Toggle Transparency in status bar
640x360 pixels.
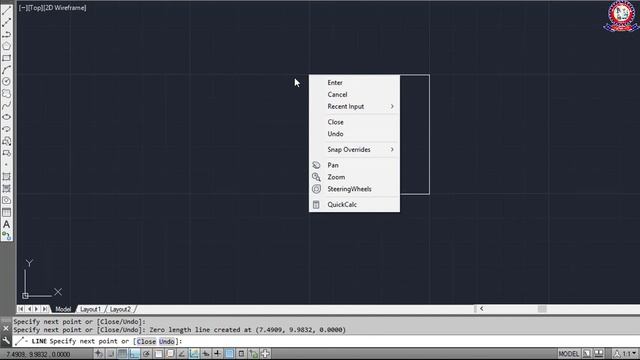pyautogui.click(x=229, y=353)
